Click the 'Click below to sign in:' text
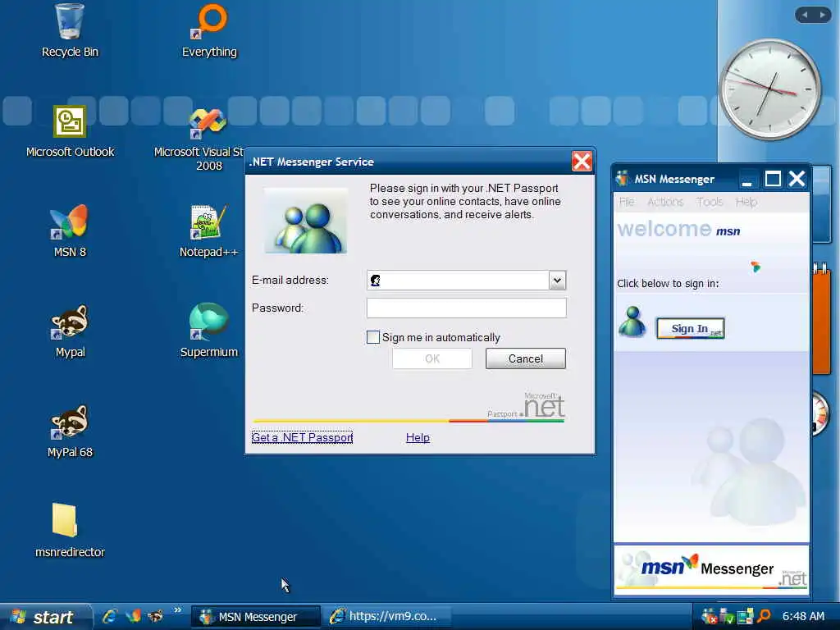840x630 pixels. coord(668,283)
